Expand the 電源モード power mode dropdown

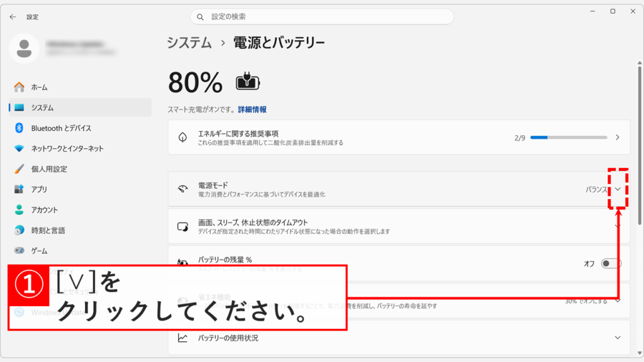tap(617, 188)
